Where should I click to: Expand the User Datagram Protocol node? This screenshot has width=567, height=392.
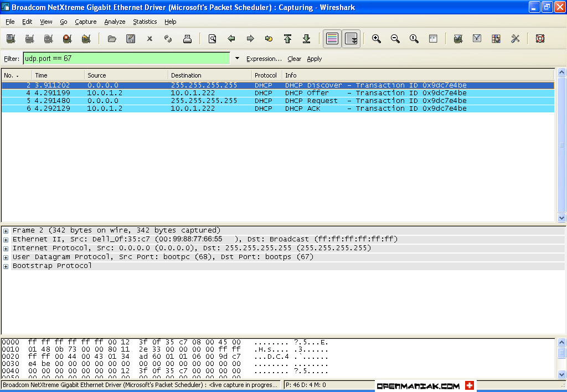(6, 257)
